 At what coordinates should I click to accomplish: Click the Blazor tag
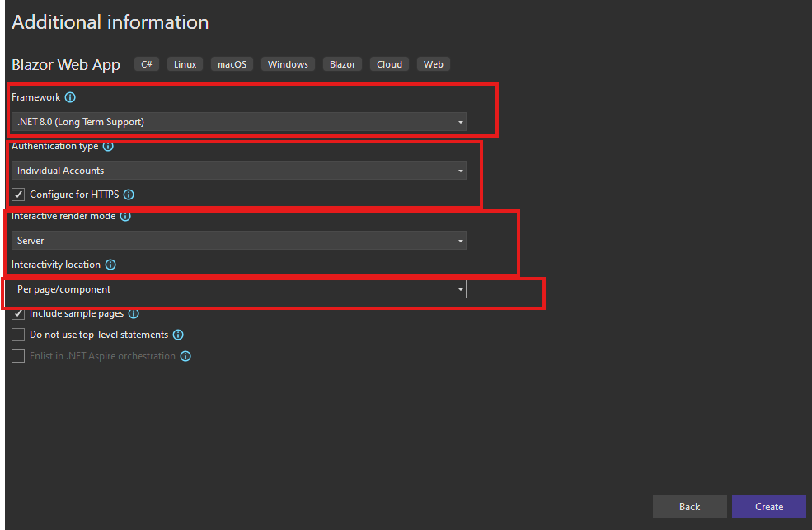(x=342, y=64)
